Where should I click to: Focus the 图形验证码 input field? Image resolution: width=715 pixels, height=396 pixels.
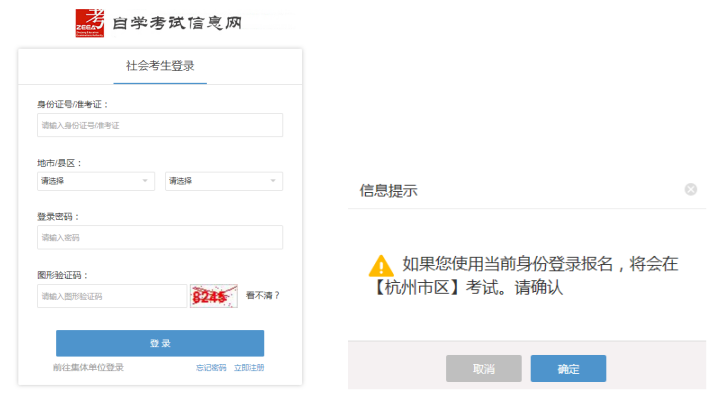tap(112, 296)
